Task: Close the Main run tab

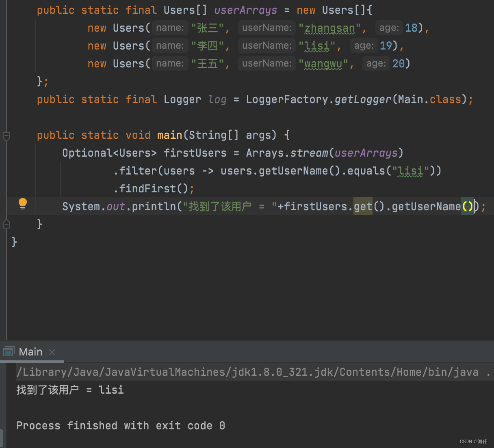Action: coord(52,352)
